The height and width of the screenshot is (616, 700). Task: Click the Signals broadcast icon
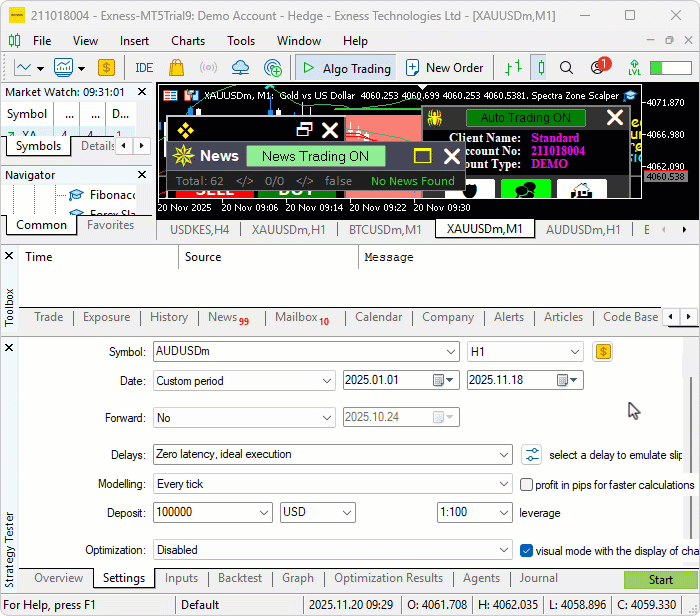click(208, 68)
